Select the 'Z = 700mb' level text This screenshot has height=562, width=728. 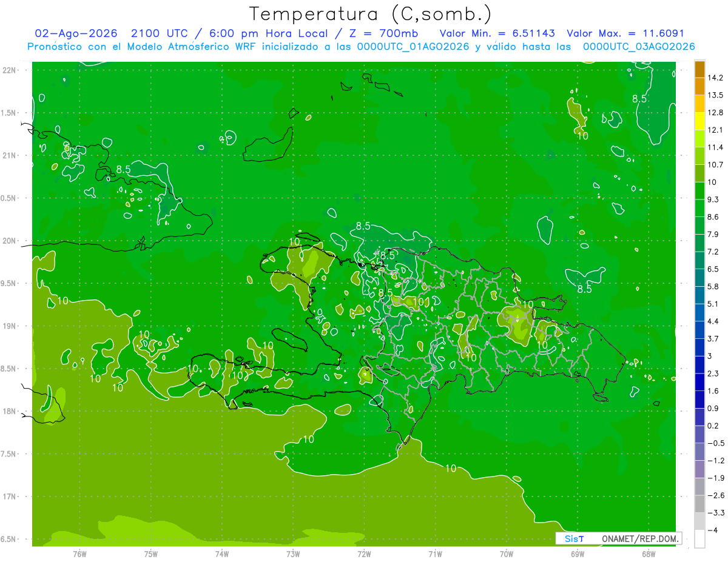(x=382, y=33)
